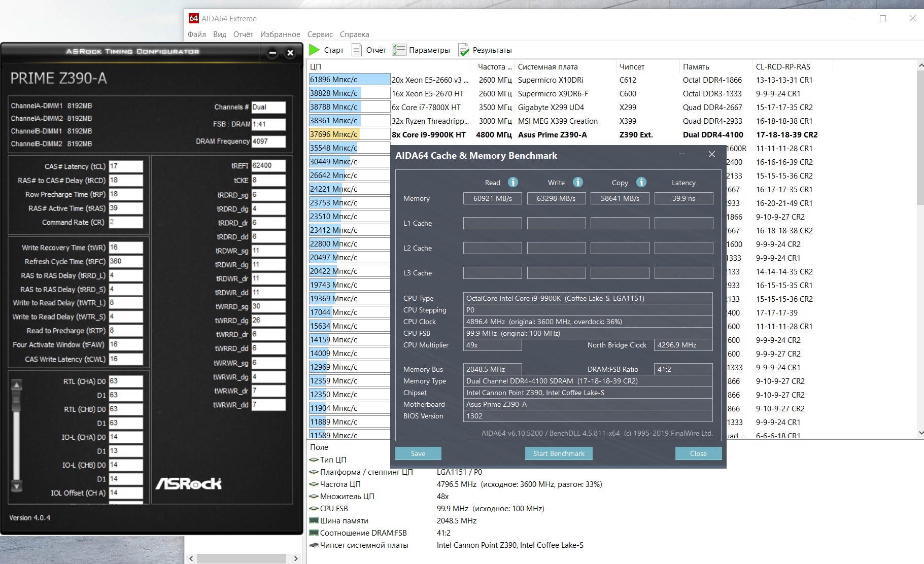Click the tREFI value field
The width and height of the screenshot is (924, 564).
pos(268,166)
